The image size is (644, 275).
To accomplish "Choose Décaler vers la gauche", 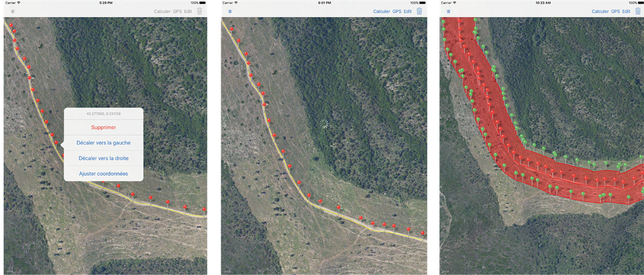I will click(103, 143).
